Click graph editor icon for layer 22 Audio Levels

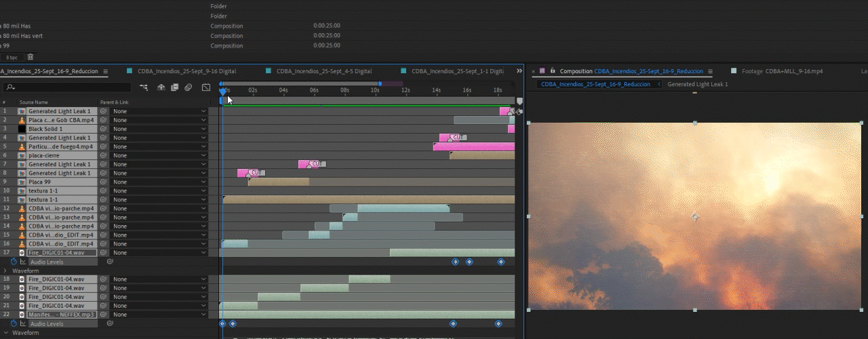(22, 323)
